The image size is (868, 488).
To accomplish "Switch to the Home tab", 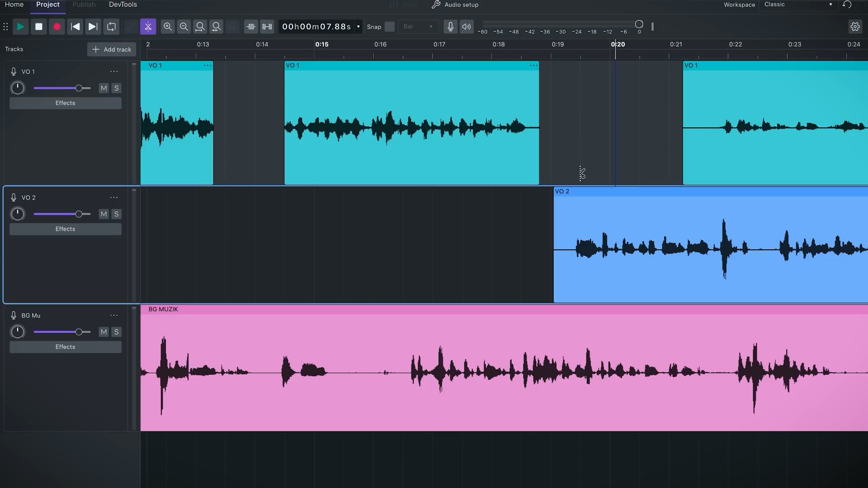I will point(14,5).
